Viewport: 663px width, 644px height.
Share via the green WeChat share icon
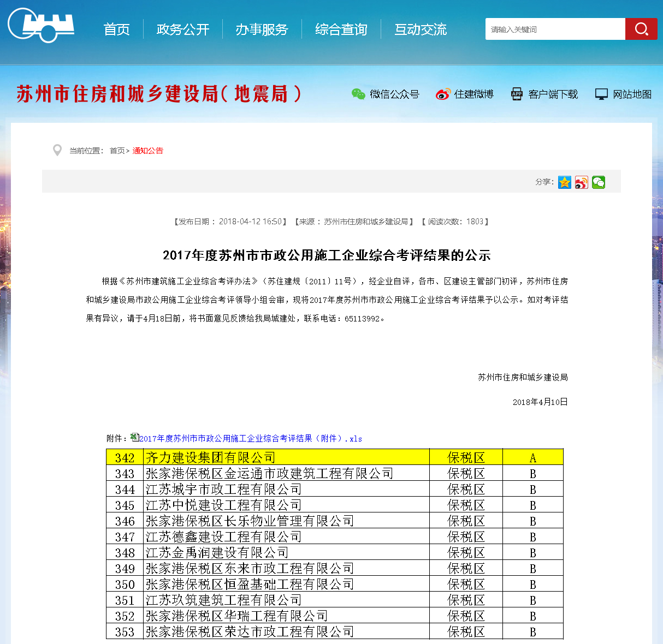click(599, 182)
